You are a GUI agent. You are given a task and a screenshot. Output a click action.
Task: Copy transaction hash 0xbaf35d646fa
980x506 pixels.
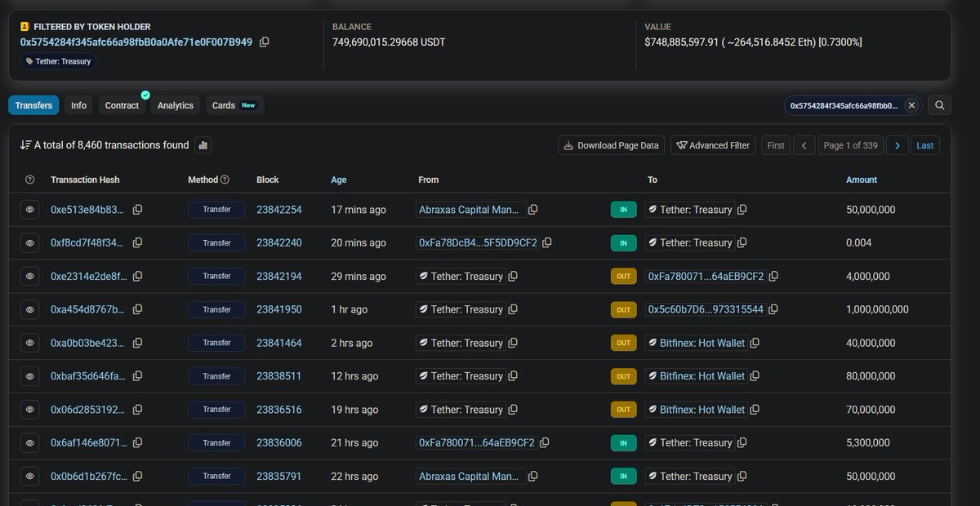(137, 376)
